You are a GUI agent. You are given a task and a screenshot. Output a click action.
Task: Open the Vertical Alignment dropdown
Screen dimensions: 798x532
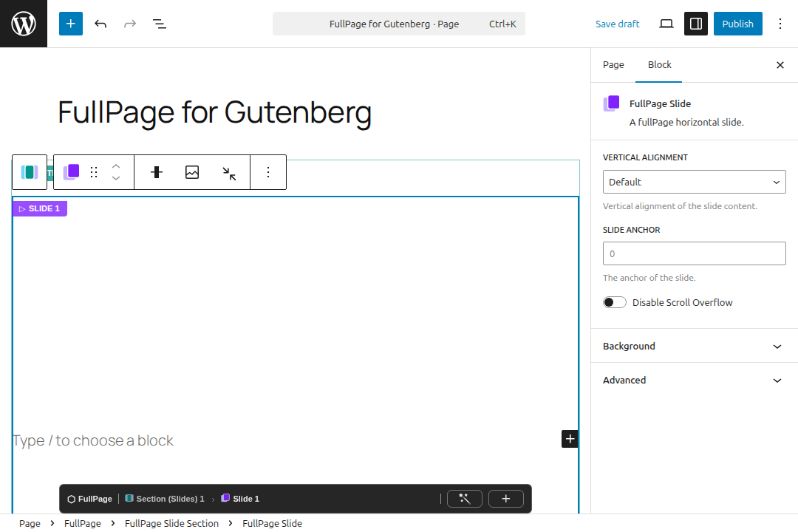click(x=694, y=182)
